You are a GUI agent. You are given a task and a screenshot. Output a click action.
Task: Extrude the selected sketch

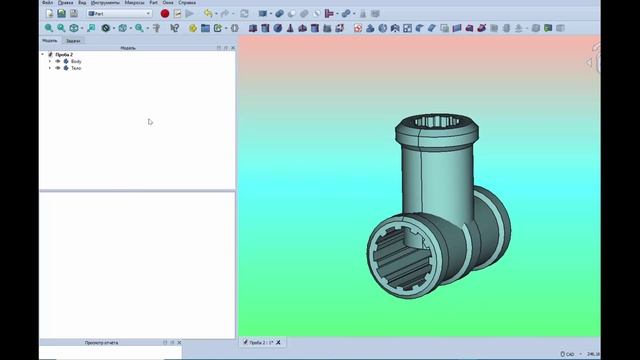pyautogui.click(x=370, y=28)
